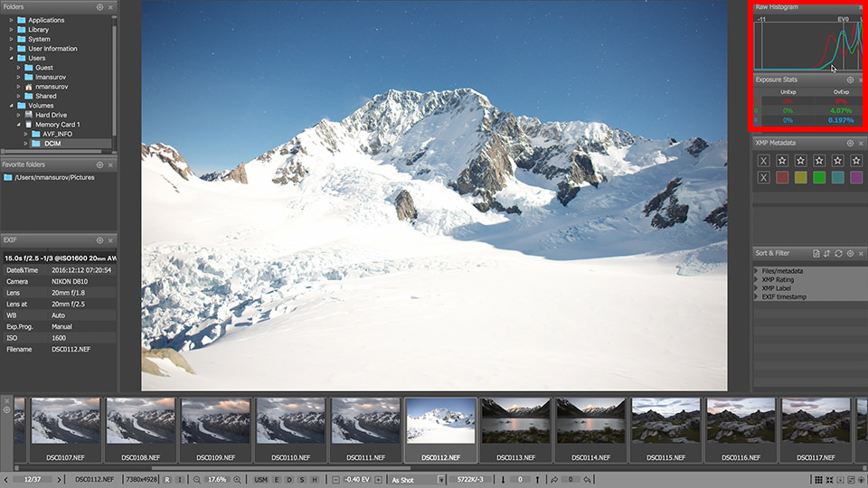Zoom out with the magnifier minus icon
Image resolution: width=868 pixels, height=488 pixels.
point(196,480)
